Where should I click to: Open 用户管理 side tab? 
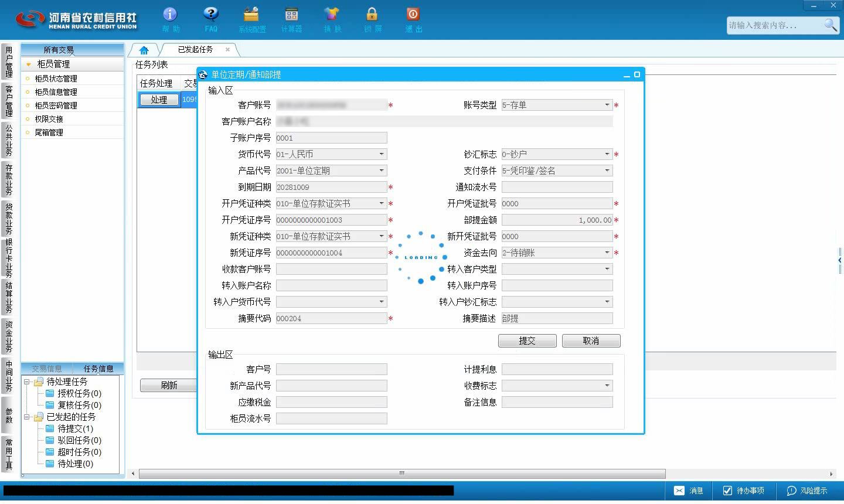pos(9,62)
